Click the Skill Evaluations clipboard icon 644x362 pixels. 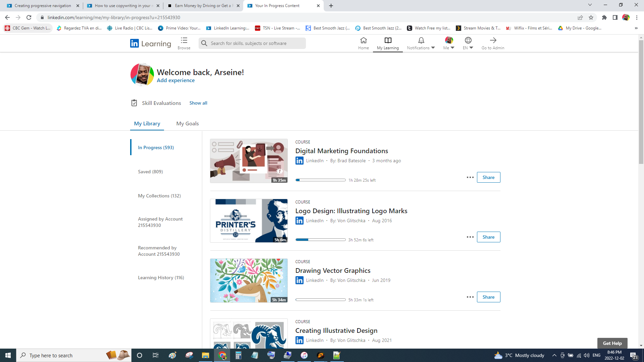coord(134,103)
